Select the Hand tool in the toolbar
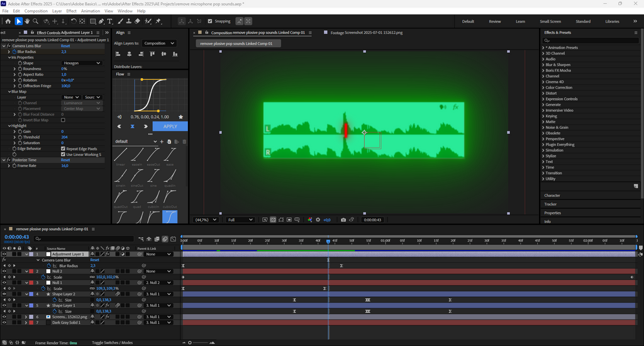644x346 pixels. point(27,21)
